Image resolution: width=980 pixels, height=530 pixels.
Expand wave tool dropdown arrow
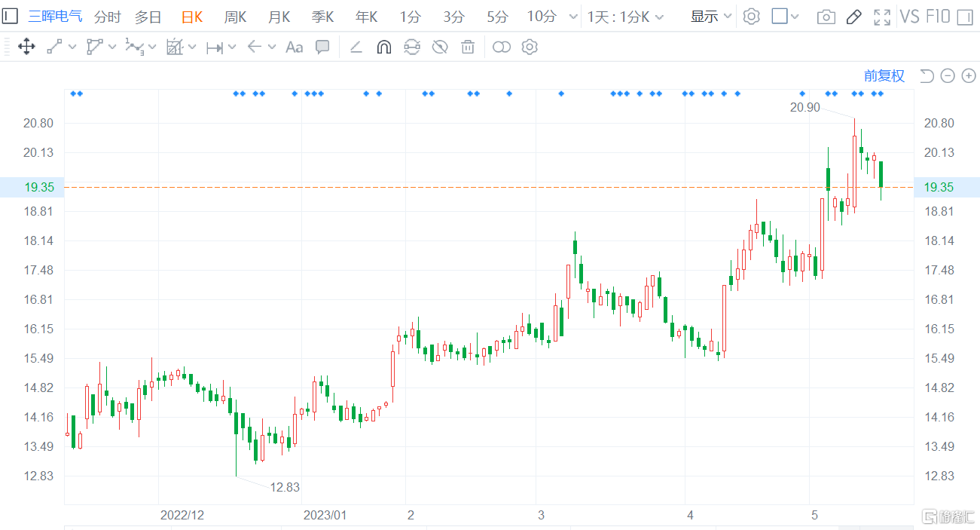coord(152,47)
